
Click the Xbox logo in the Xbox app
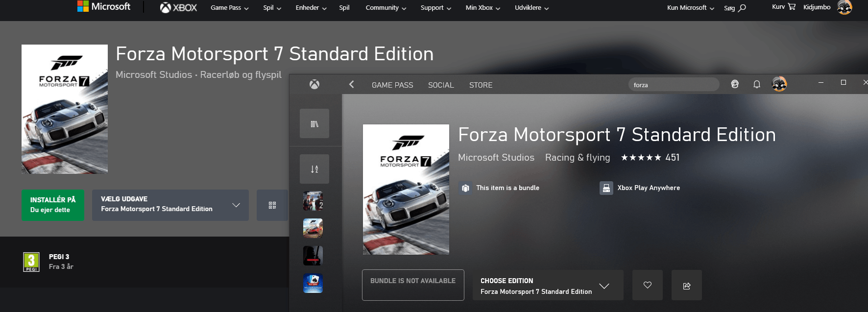[x=314, y=84]
